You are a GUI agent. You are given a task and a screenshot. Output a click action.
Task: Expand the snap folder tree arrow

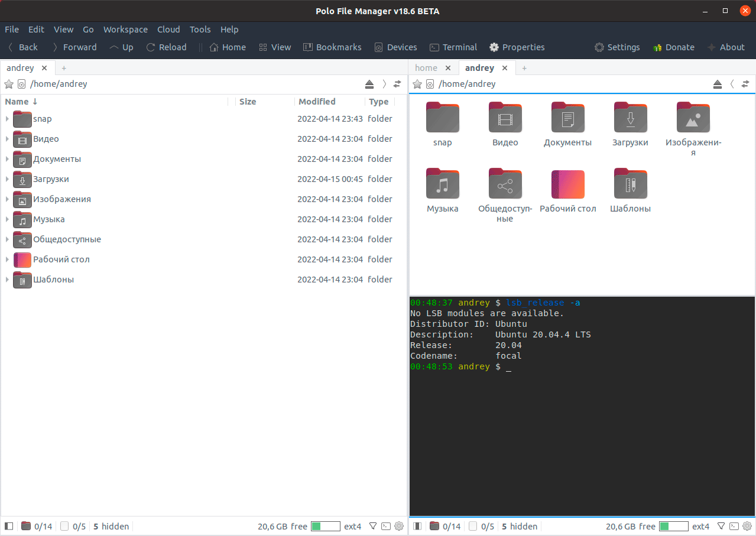(x=7, y=119)
